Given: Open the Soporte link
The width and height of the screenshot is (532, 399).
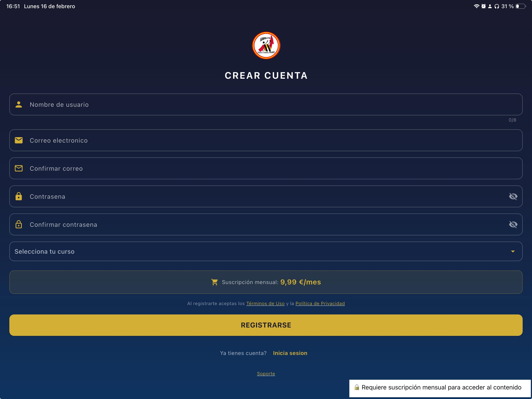Looking at the screenshot, I should 266,373.
